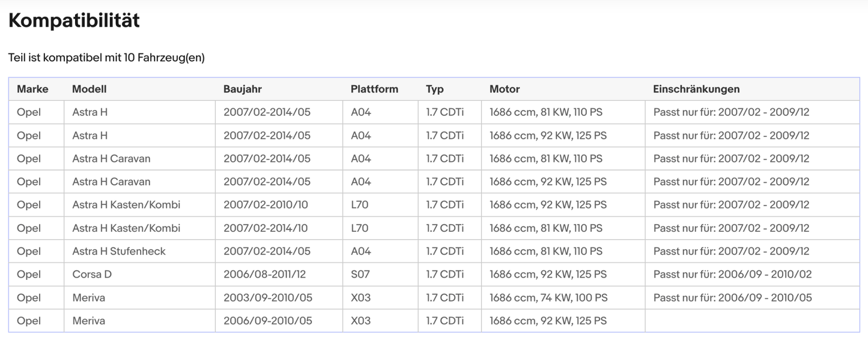Select the Typ column header
868x340 pixels.
[435, 89]
